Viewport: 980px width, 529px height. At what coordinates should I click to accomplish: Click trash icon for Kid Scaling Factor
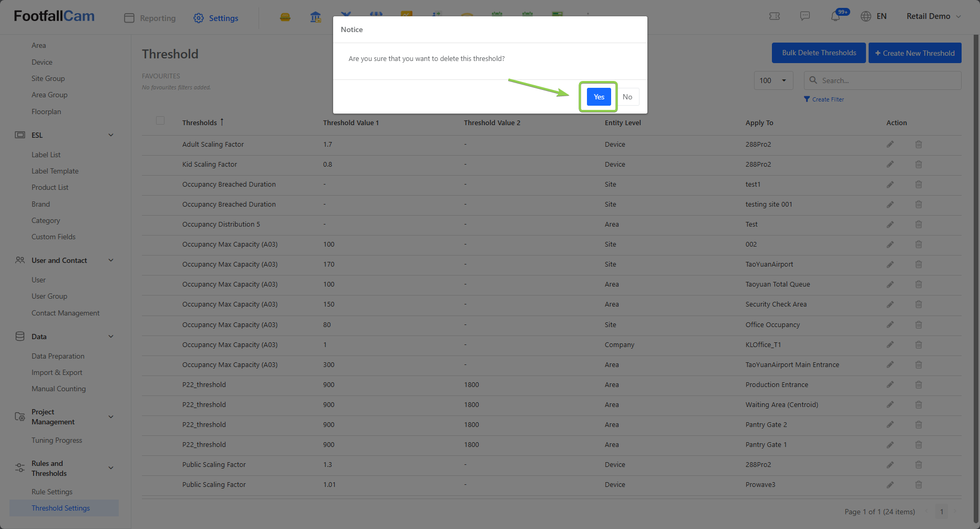[x=919, y=165]
